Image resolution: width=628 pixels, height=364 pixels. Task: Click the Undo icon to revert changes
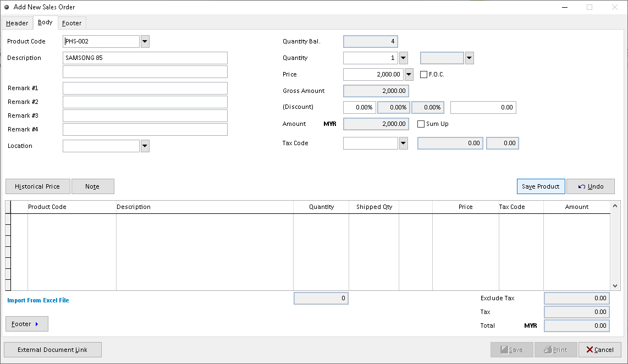[582, 186]
